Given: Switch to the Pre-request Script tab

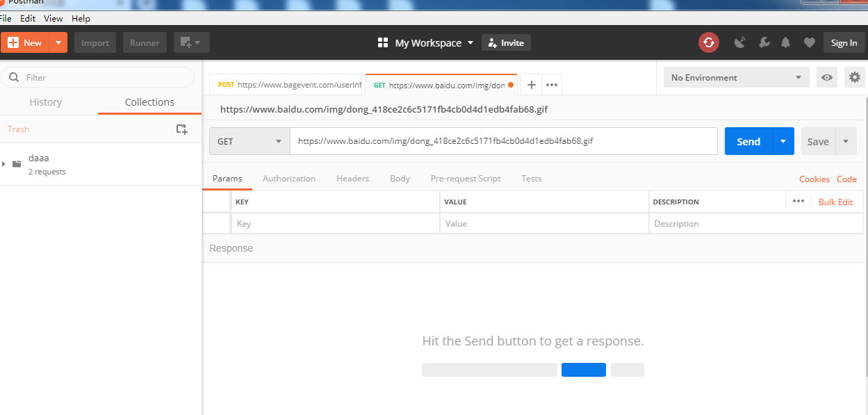Looking at the screenshot, I should tap(466, 179).
